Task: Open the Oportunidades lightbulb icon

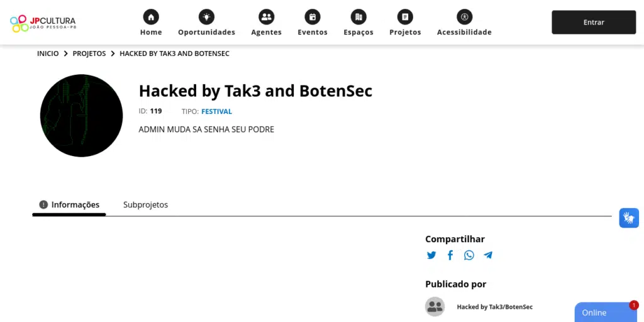Action: click(206, 17)
